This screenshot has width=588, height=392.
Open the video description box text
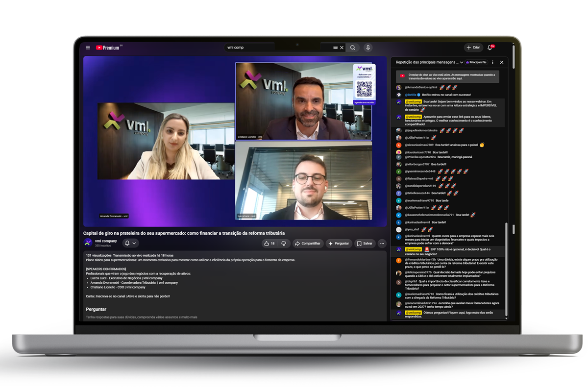[235, 286]
